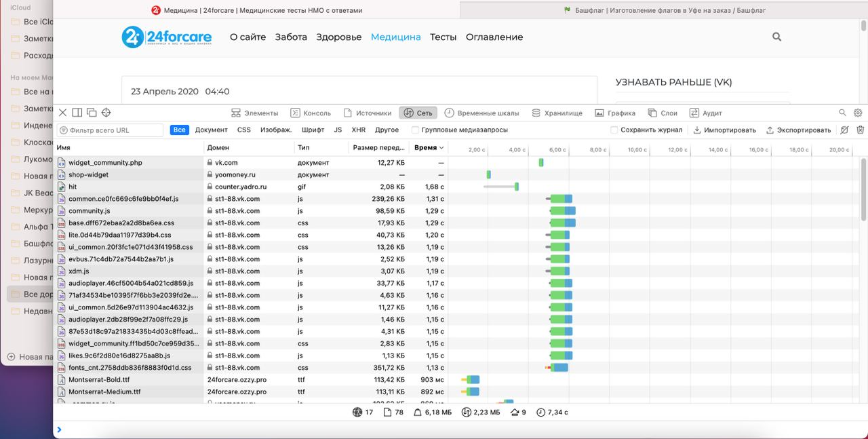Click the Импортировать button
This screenshot has height=439, width=868.
[x=724, y=130]
